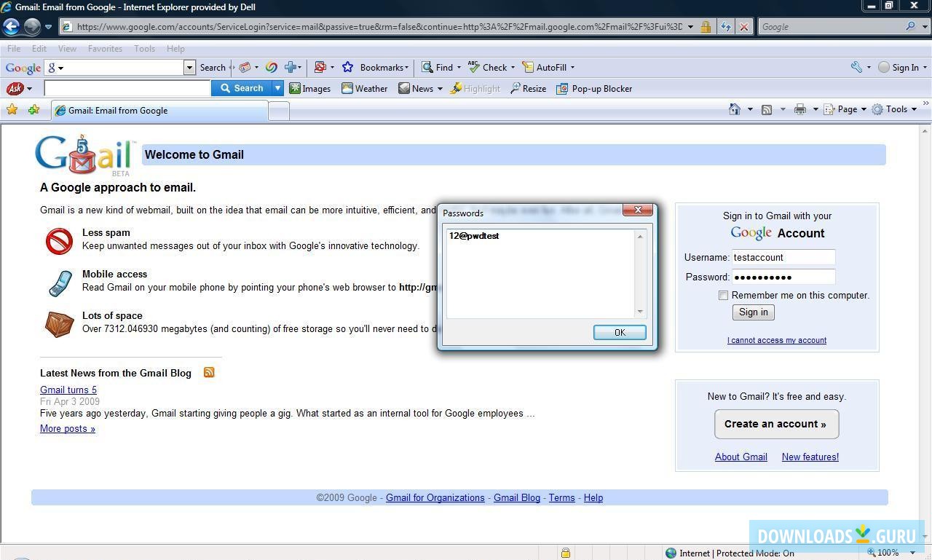Click the red Ask logo icon
This screenshot has height=560, width=932.
click(x=15, y=89)
